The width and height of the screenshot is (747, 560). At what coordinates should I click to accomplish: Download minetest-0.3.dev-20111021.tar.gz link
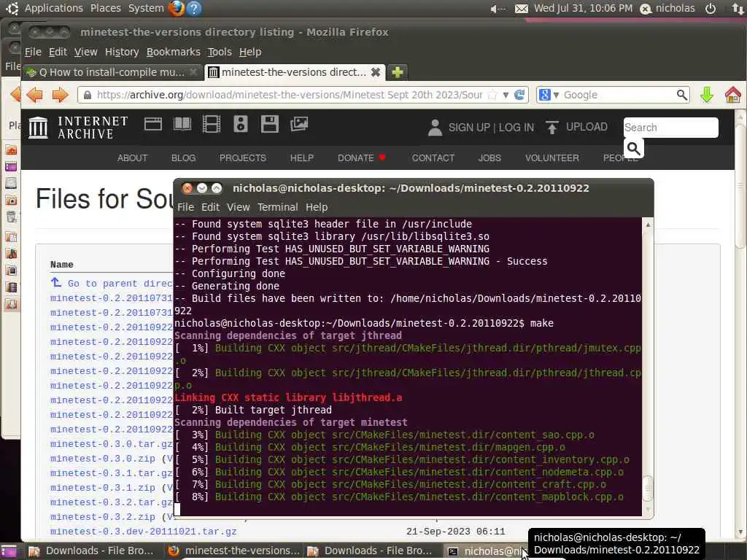click(x=144, y=532)
